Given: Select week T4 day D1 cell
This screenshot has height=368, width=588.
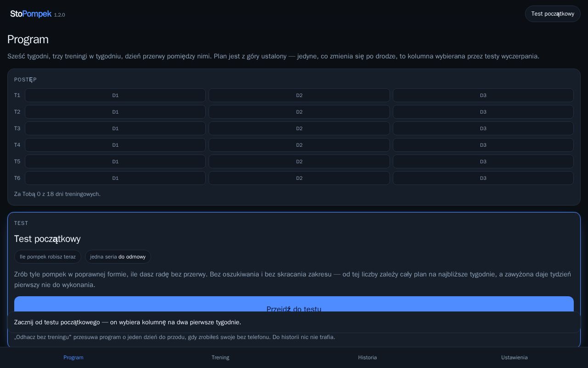Looking at the screenshot, I should tap(115, 145).
